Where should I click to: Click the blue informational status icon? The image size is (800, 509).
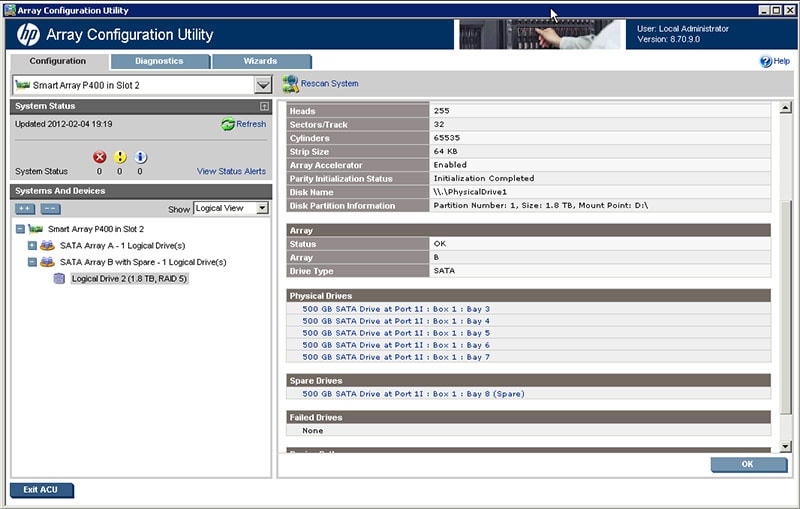click(140, 157)
